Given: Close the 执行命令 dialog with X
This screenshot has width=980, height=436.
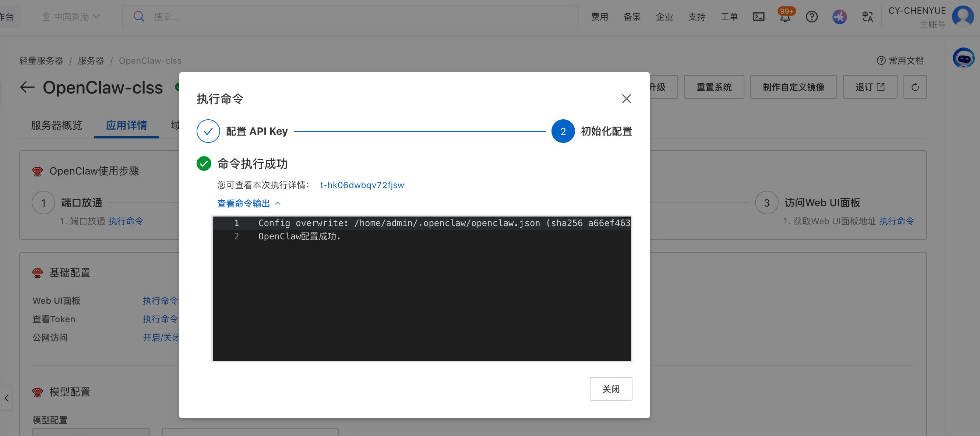Looking at the screenshot, I should (626, 99).
